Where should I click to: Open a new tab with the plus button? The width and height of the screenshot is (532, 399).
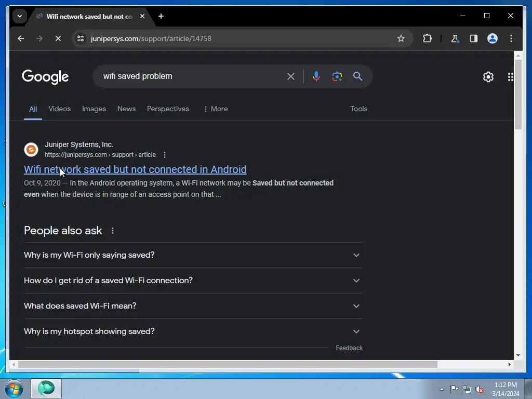[161, 16]
